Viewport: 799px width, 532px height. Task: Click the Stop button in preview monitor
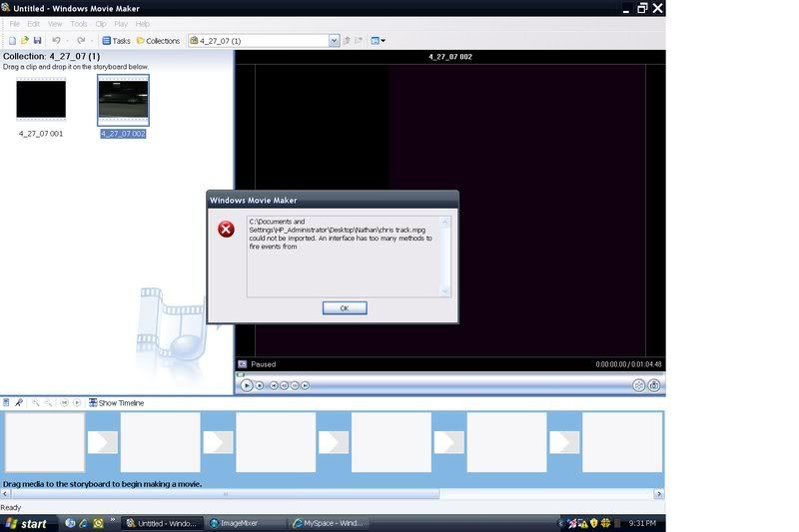[260, 386]
